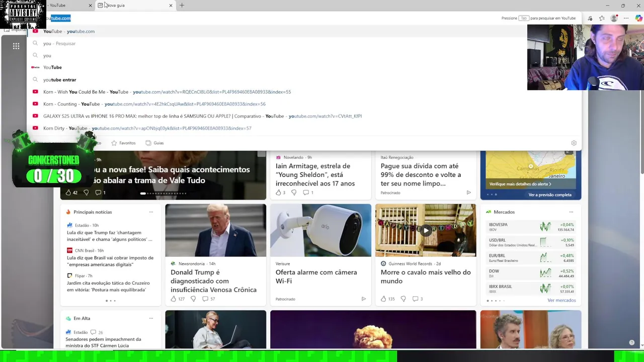Open the Korn Dirty history suggestion

tap(304, 128)
